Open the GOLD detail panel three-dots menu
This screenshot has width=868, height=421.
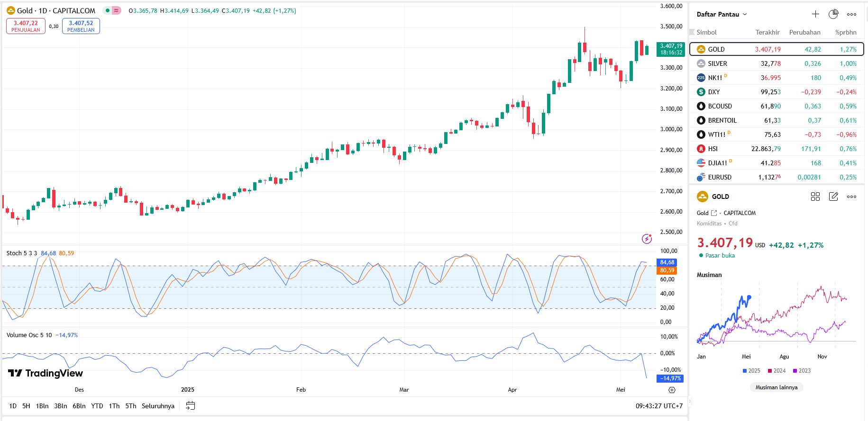coord(851,197)
